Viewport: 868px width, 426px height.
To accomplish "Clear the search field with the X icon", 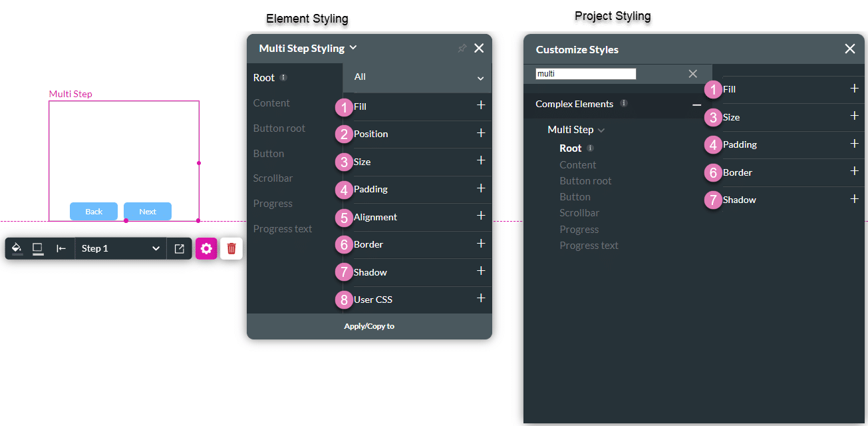I will pos(692,74).
